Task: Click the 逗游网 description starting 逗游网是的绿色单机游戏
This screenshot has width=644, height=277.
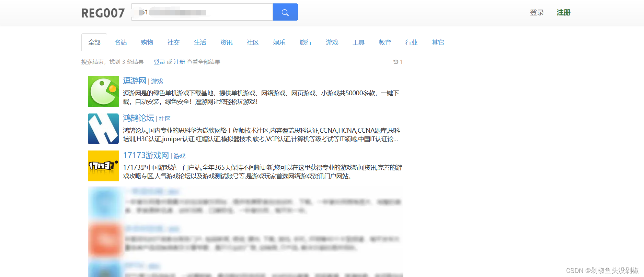Action: coord(261,97)
